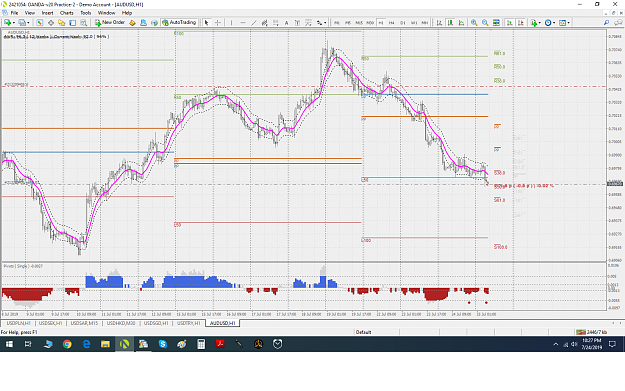Select the text label tool

pyautogui.click(x=286, y=23)
